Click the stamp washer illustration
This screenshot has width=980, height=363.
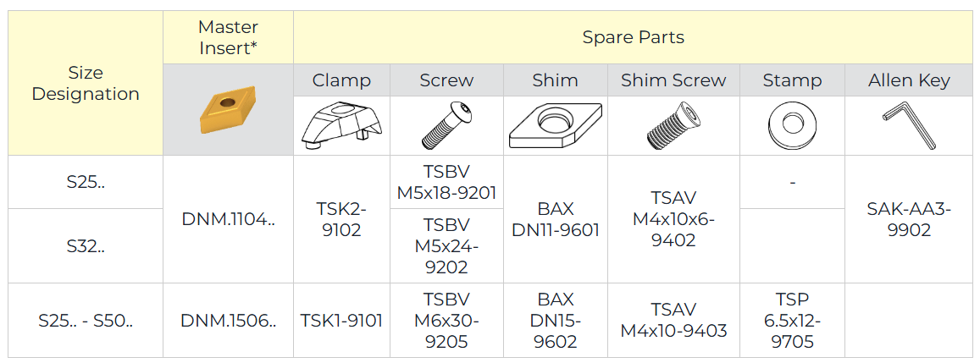click(x=792, y=125)
